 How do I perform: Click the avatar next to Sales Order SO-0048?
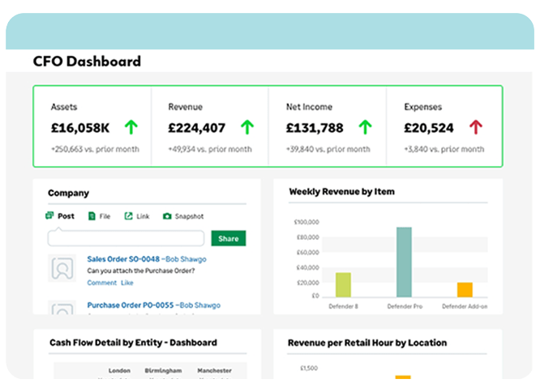coord(62,268)
